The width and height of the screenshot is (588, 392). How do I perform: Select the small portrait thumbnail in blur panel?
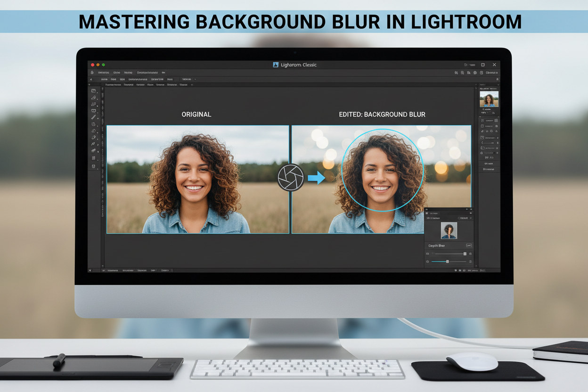449,230
